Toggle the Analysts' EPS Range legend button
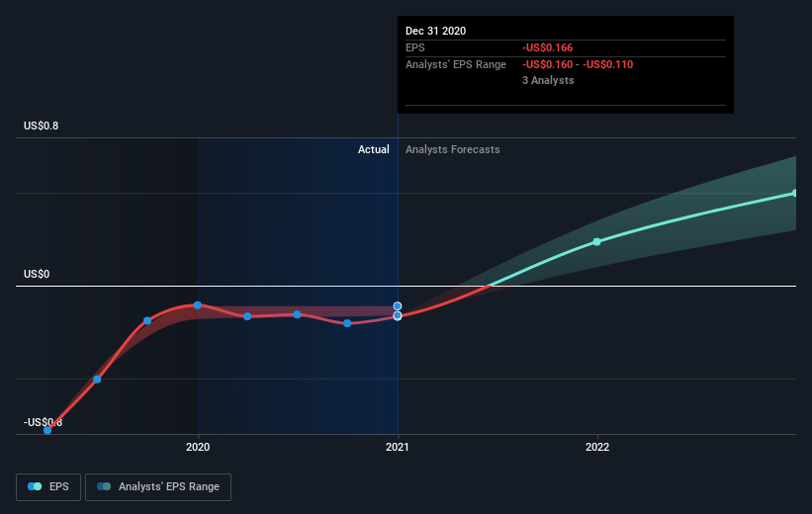812x514 pixels. tap(158, 487)
